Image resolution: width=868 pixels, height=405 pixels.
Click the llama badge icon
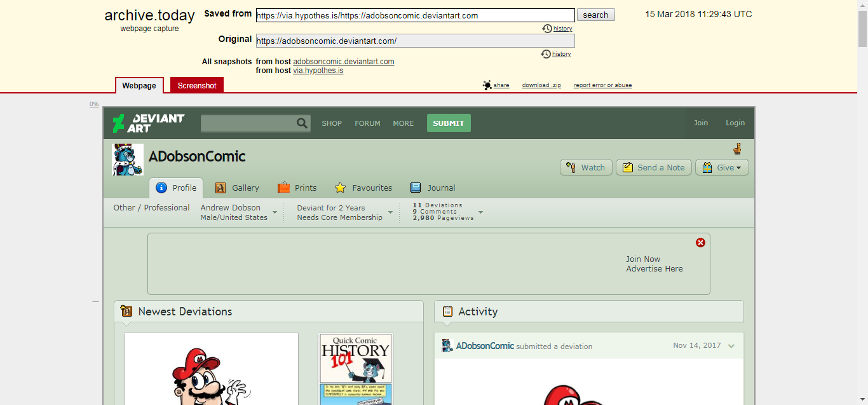(737, 149)
